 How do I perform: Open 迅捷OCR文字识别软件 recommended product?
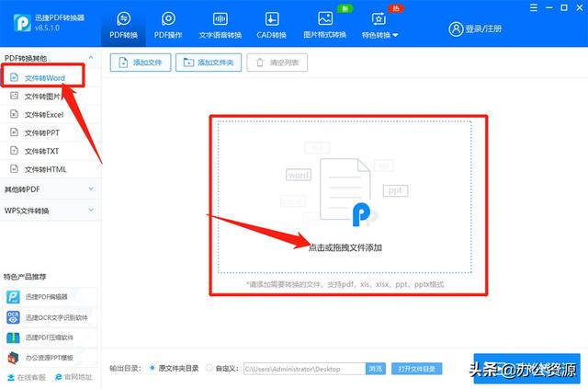click(x=51, y=317)
